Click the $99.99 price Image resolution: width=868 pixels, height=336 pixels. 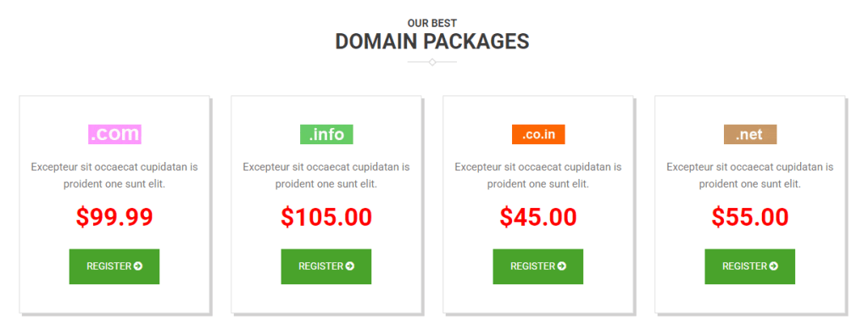pyautogui.click(x=114, y=217)
